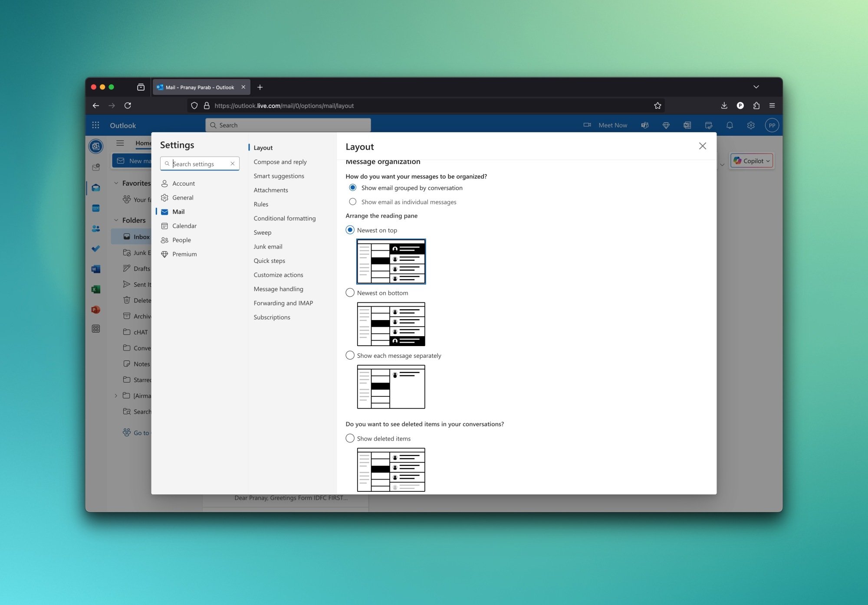Click the Outlook Search bar
This screenshot has width=868, height=605.
point(288,125)
